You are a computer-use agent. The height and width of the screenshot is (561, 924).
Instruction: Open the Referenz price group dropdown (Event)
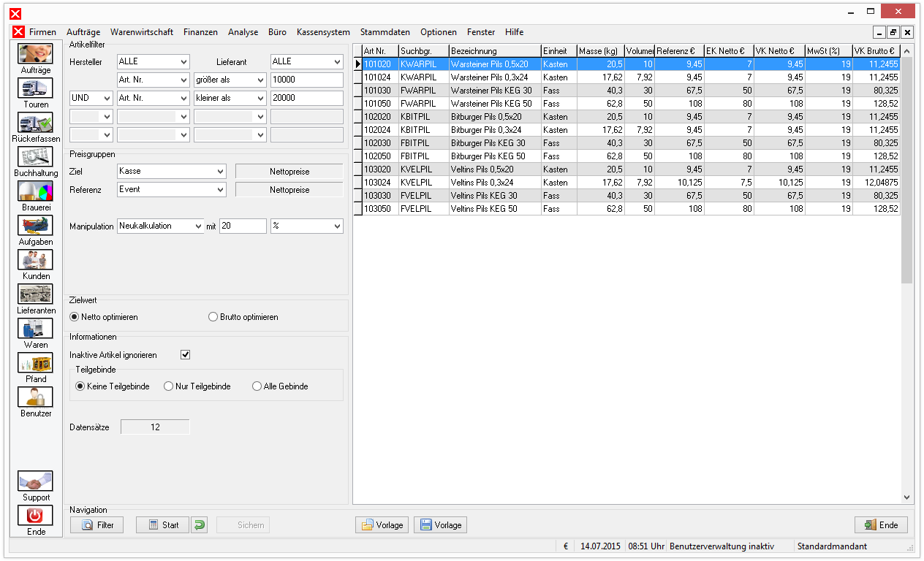click(x=172, y=189)
